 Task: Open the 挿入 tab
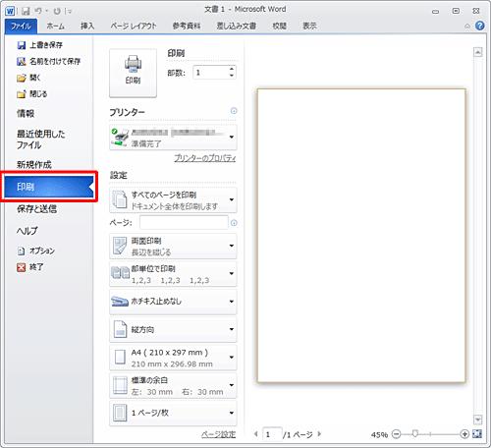coord(87,26)
